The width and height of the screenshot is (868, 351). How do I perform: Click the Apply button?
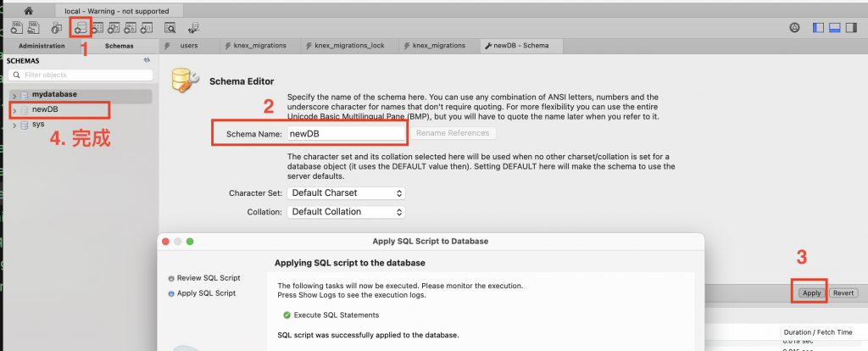pos(811,293)
